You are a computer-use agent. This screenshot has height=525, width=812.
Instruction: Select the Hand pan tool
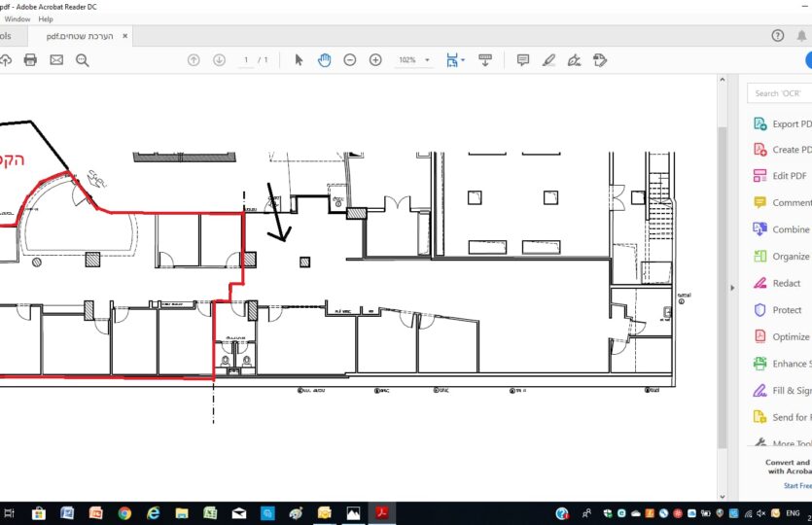[x=324, y=60]
